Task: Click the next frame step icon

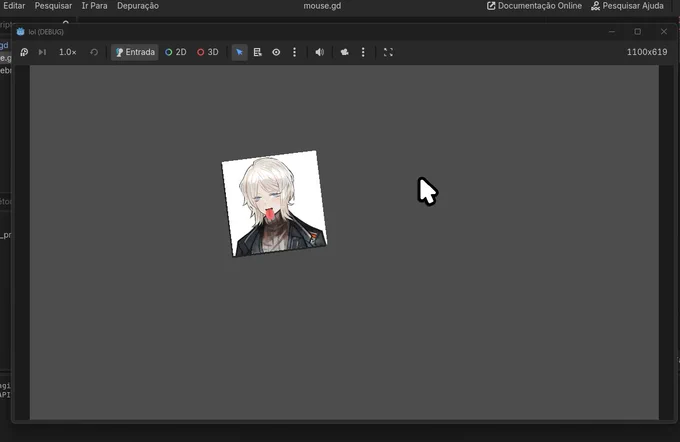Action: coord(42,52)
